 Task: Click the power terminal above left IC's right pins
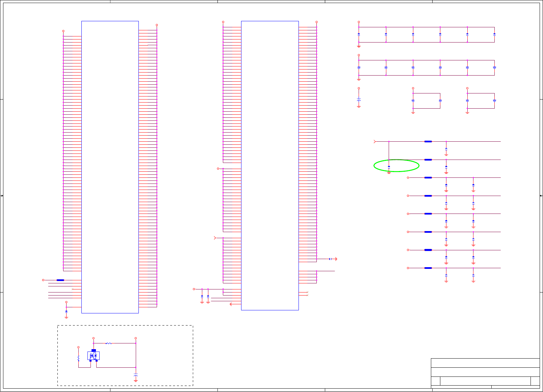tap(157, 25)
